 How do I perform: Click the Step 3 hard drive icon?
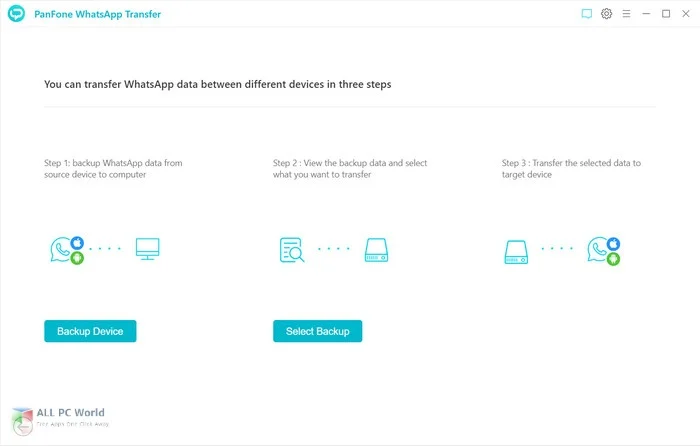(x=516, y=252)
